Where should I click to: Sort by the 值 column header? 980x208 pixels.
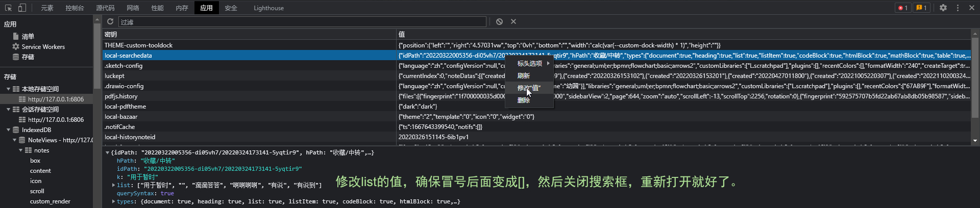click(x=683, y=34)
